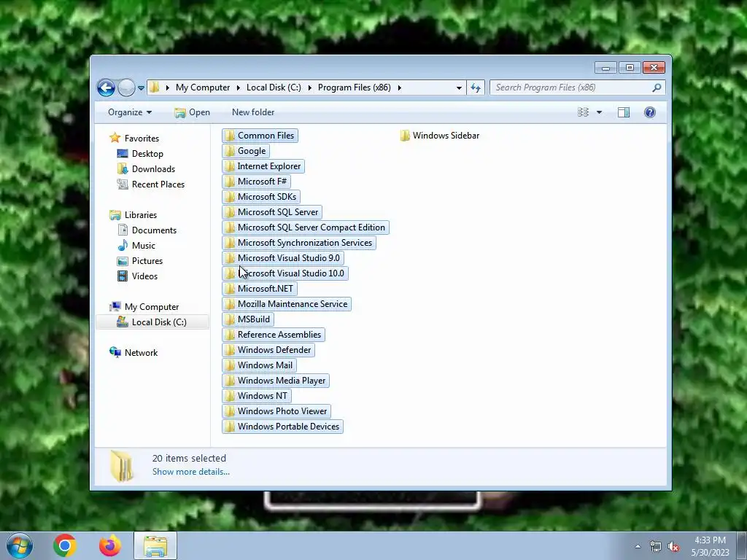
Task: Click My Computer in the address bar
Action: click(203, 87)
